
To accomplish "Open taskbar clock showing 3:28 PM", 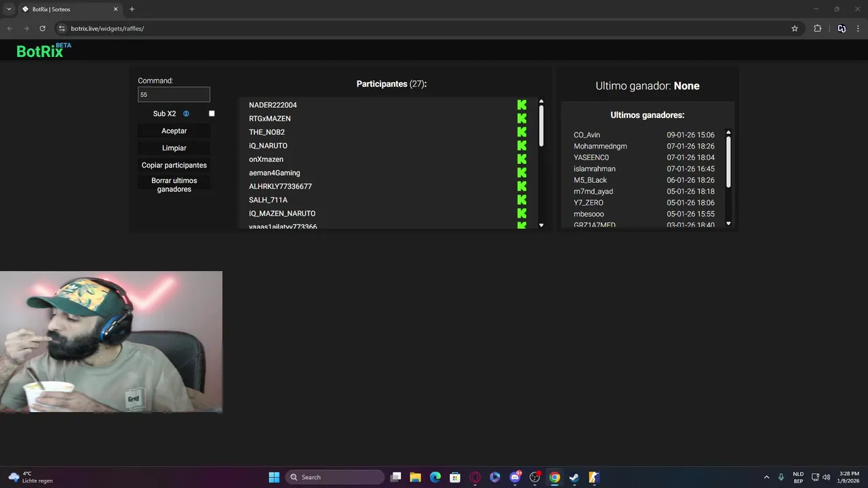I will click(849, 477).
